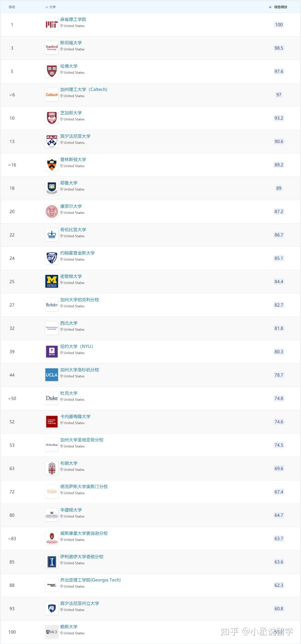Open the 哈佛大学 link
This screenshot has height=644, width=301.
[x=69, y=66]
